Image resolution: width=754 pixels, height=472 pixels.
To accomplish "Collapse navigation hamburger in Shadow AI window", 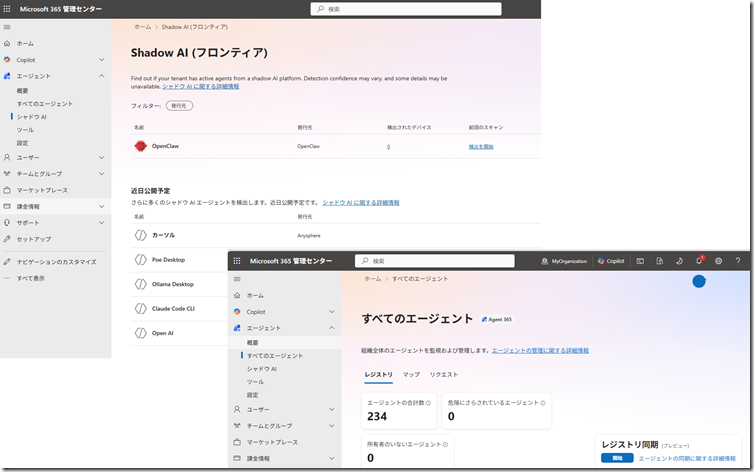I will (x=7, y=27).
